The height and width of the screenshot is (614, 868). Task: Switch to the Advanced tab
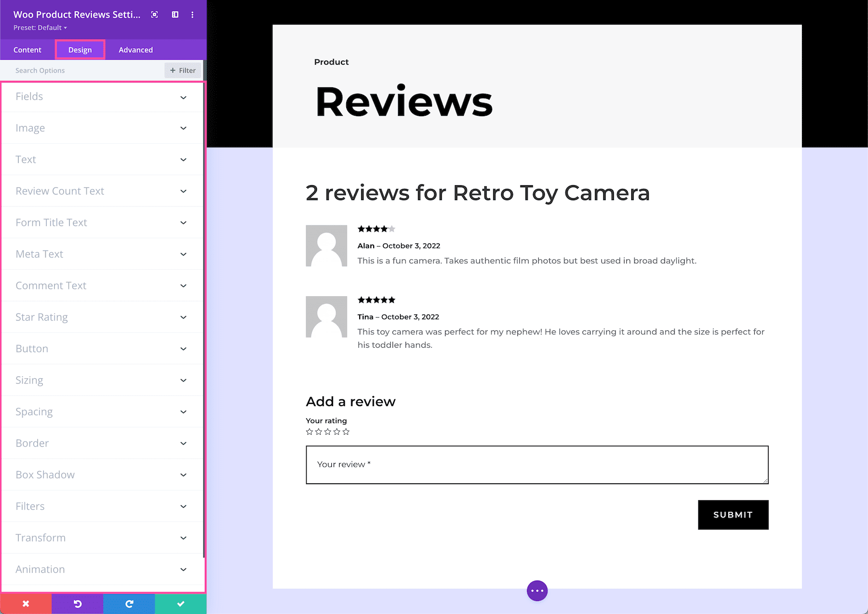(136, 49)
